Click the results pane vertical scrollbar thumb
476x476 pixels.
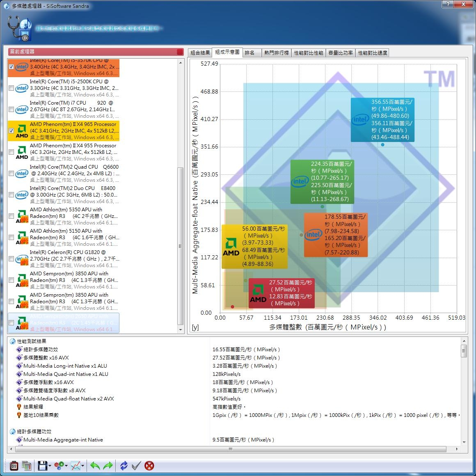click(x=464, y=351)
